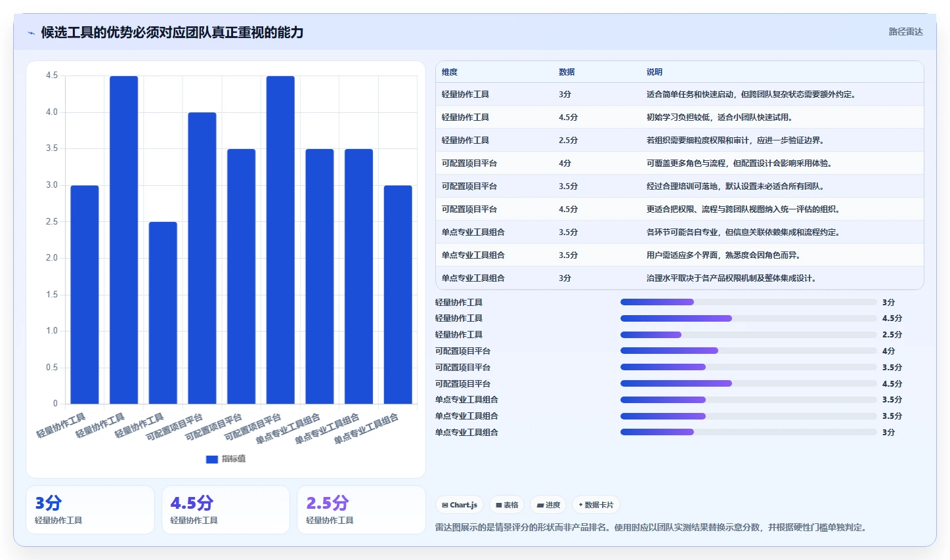The height and width of the screenshot is (560, 950).
Task: Click the 轻量协作工具 progress bar showing 4.5分
Action: click(x=748, y=318)
